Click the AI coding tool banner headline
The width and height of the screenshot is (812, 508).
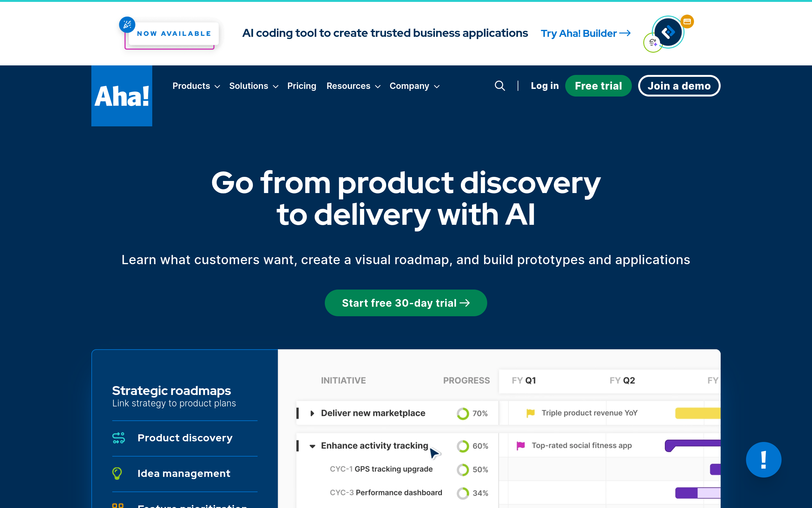click(x=385, y=33)
